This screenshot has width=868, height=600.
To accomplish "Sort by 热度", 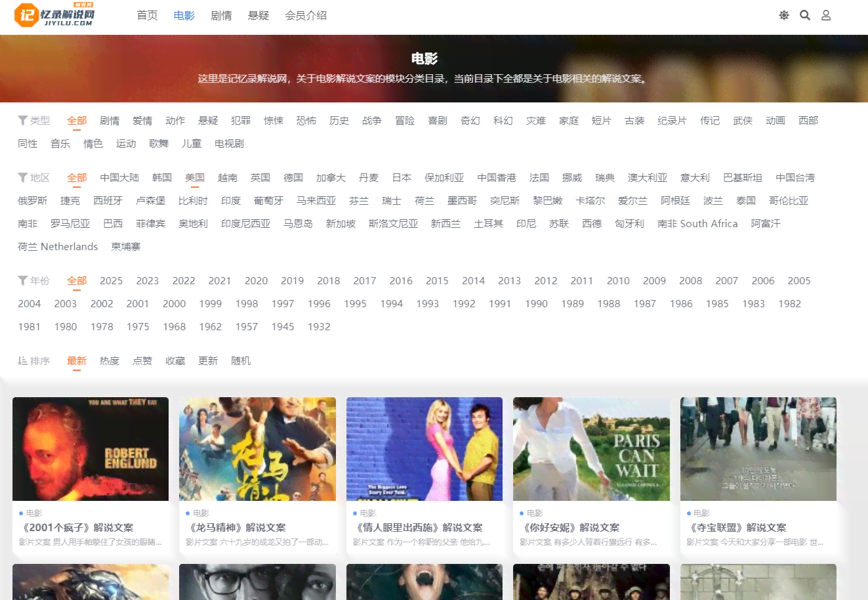I will point(110,361).
